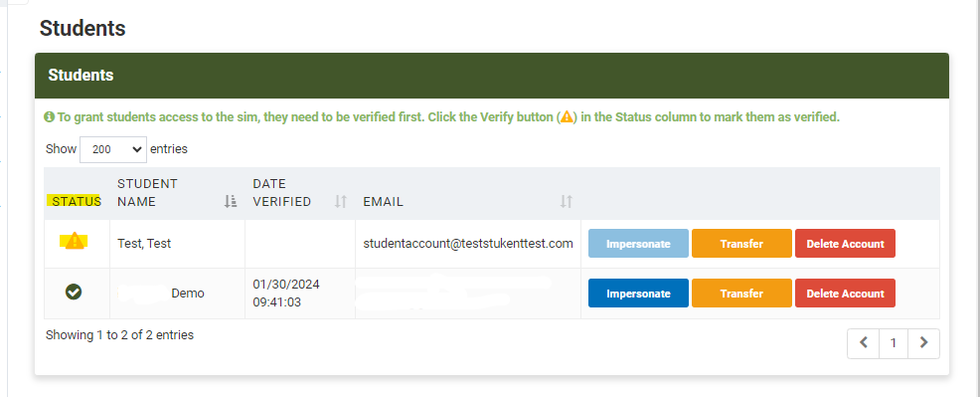Click studentaccount@teststukenttest.com email cell

pos(468,244)
